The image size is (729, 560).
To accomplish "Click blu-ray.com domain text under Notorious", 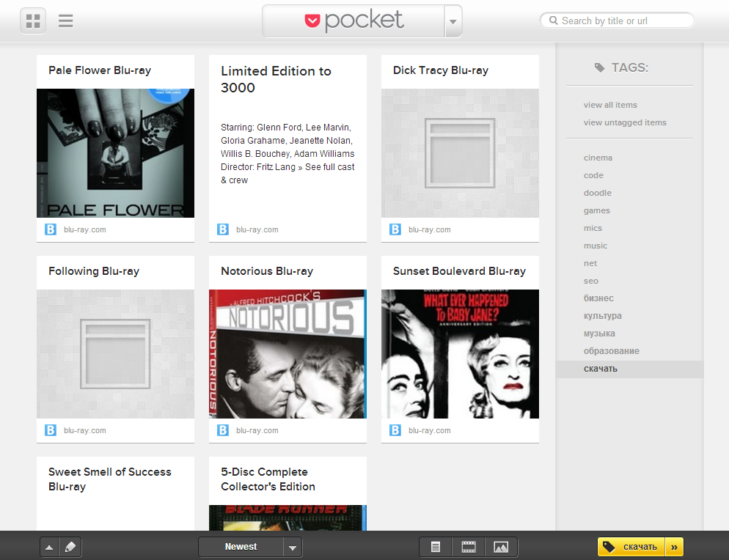I will pos(257,430).
